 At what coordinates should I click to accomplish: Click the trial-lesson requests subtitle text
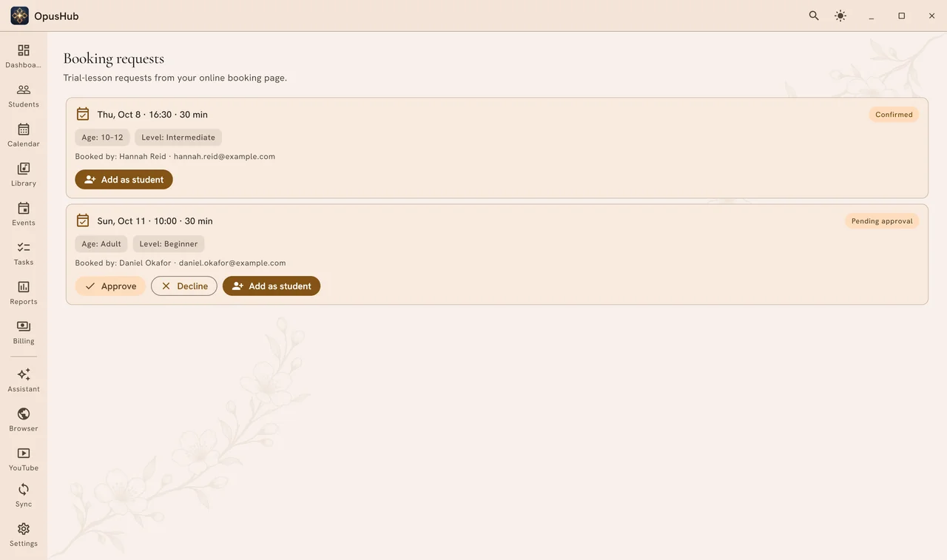175,78
